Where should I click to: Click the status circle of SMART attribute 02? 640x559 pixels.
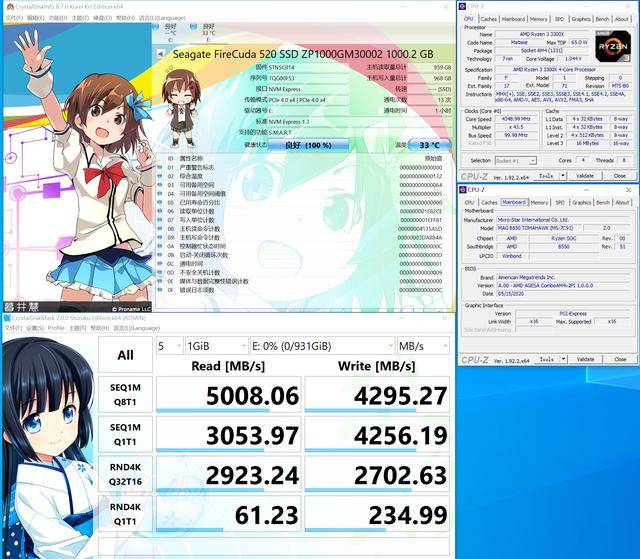[160, 176]
